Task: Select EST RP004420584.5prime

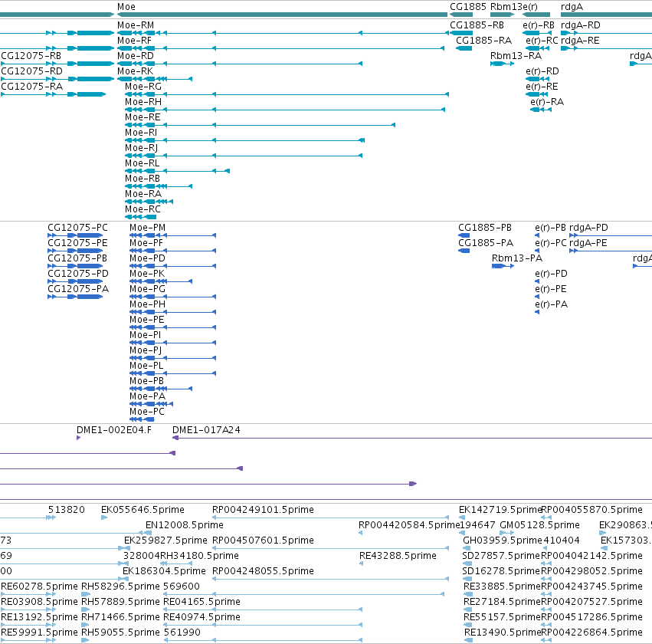Action: pyautogui.click(x=409, y=525)
